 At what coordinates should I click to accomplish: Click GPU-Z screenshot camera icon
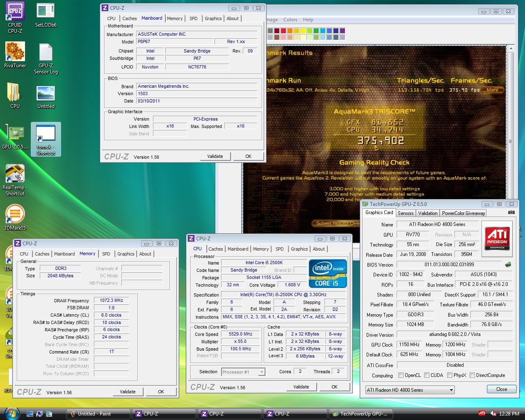(x=511, y=212)
